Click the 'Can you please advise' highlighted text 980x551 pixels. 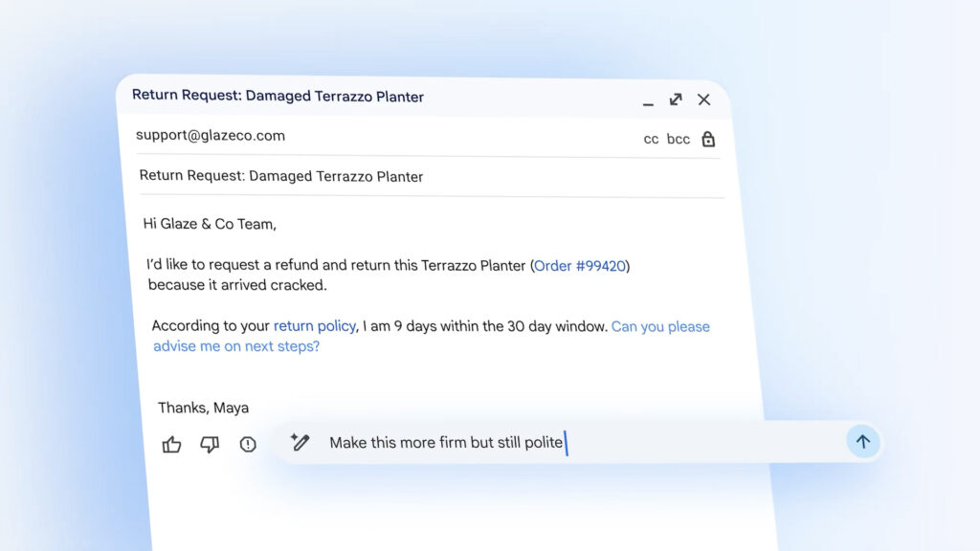pos(660,326)
